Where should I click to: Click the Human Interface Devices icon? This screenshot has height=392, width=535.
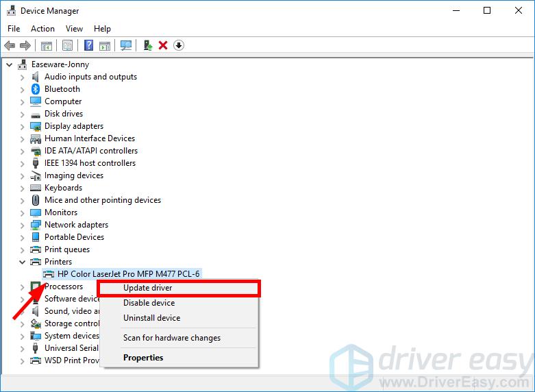tap(36, 138)
